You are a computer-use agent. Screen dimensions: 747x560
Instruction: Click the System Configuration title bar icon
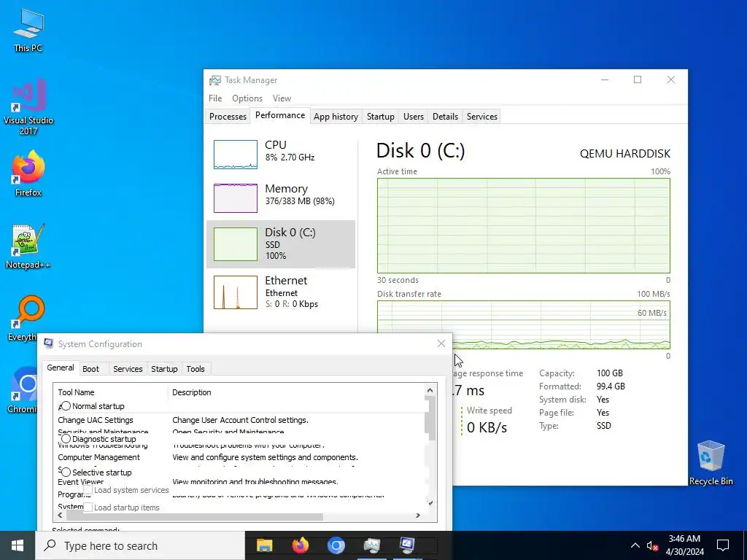click(x=49, y=344)
